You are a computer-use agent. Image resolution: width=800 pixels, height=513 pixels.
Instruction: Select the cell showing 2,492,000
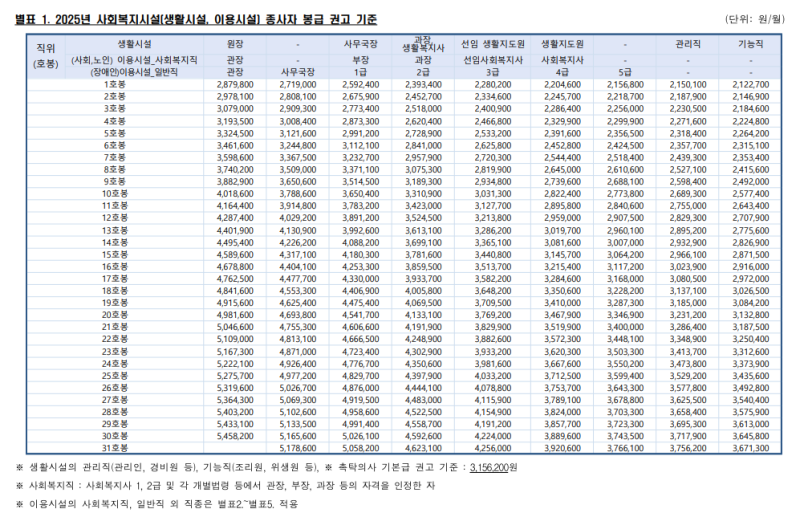pyautogui.click(x=750, y=182)
